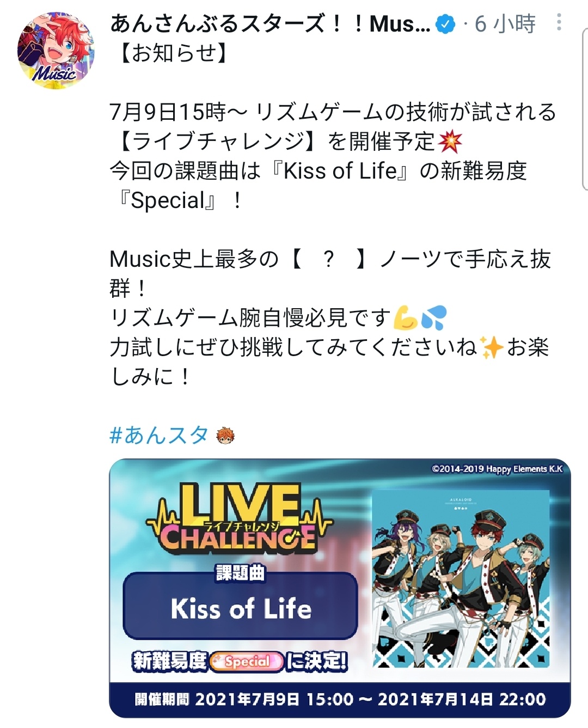This screenshot has height=728, width=588.
Task: Tap the 課題曲 label above song title
Action: (x=240, y=573)
